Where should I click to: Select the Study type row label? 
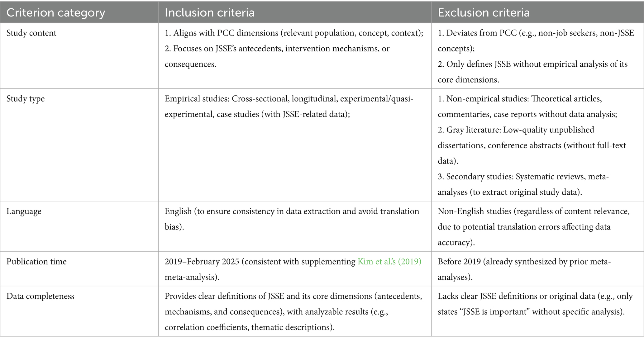point(26,99)
